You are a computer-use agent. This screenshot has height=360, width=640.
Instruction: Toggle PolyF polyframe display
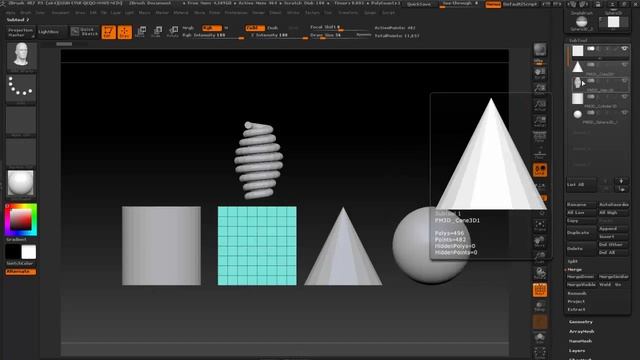[540, 290]
